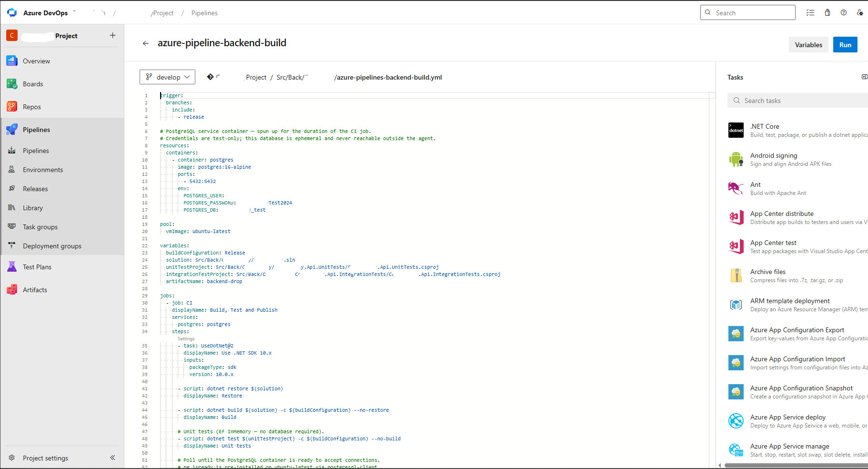Click the 'trigger:' line in editor
This screenshot has height=469, width=868.
[172, 95]
